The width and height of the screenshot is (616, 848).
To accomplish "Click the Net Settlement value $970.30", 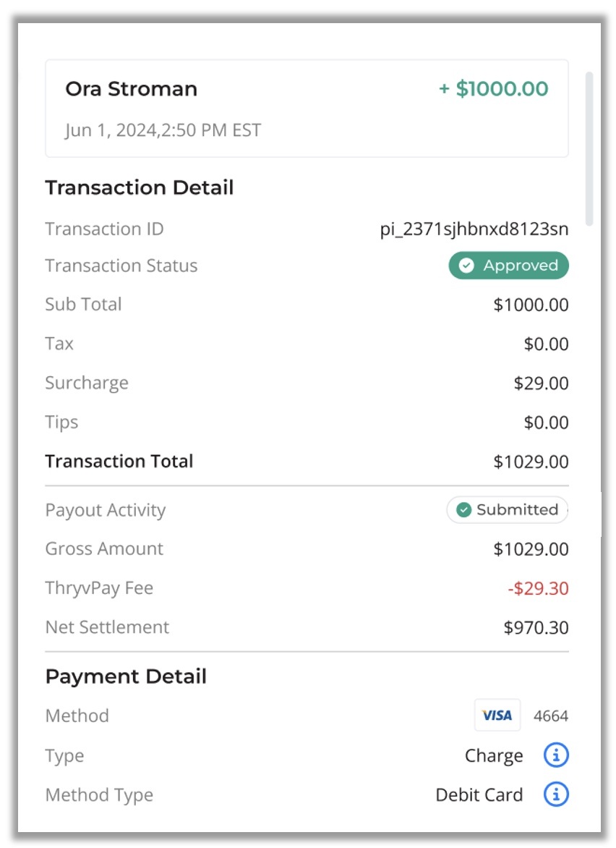I will click(x=536, y=627).
